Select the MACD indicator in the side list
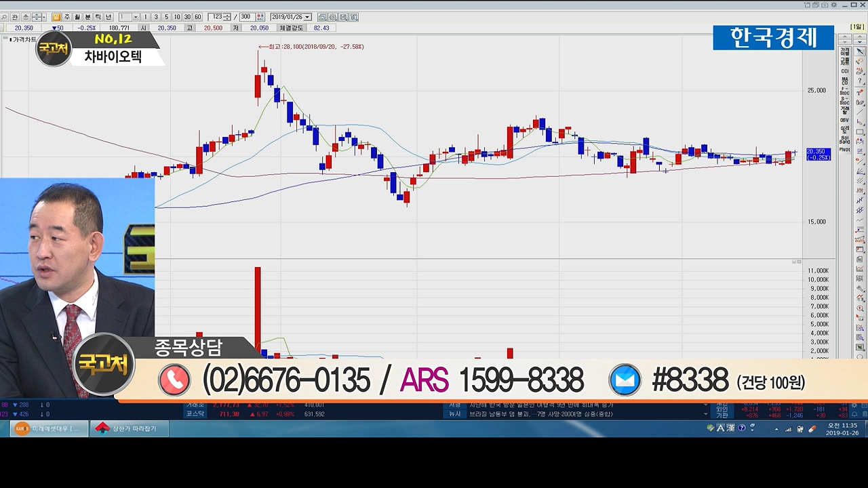 click(845, 81)
